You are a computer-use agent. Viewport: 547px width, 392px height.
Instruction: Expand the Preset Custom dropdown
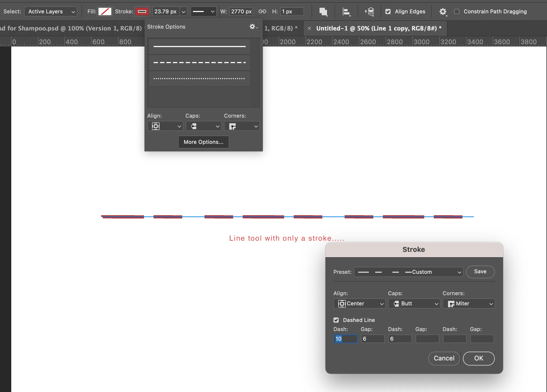(408, 272)
